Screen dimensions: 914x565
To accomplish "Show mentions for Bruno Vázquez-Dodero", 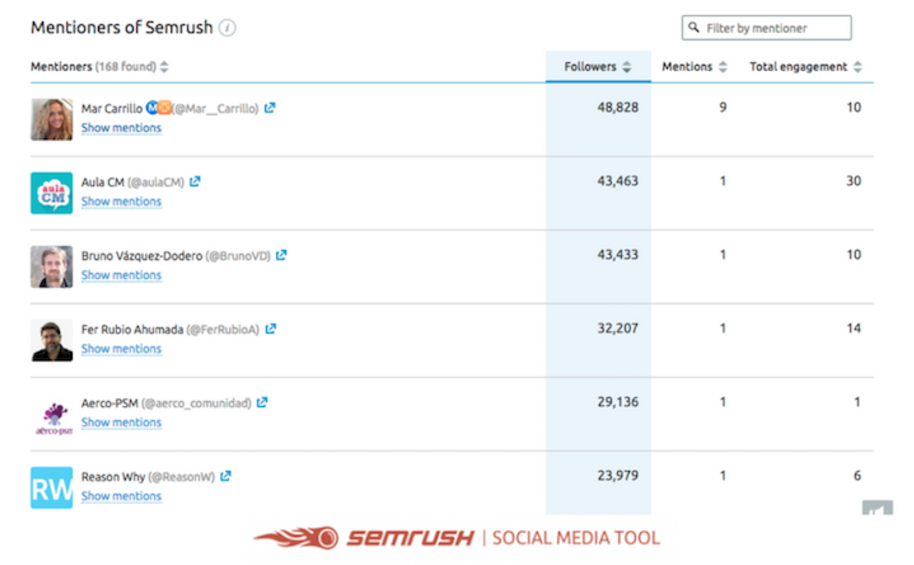I will [121, 275].
